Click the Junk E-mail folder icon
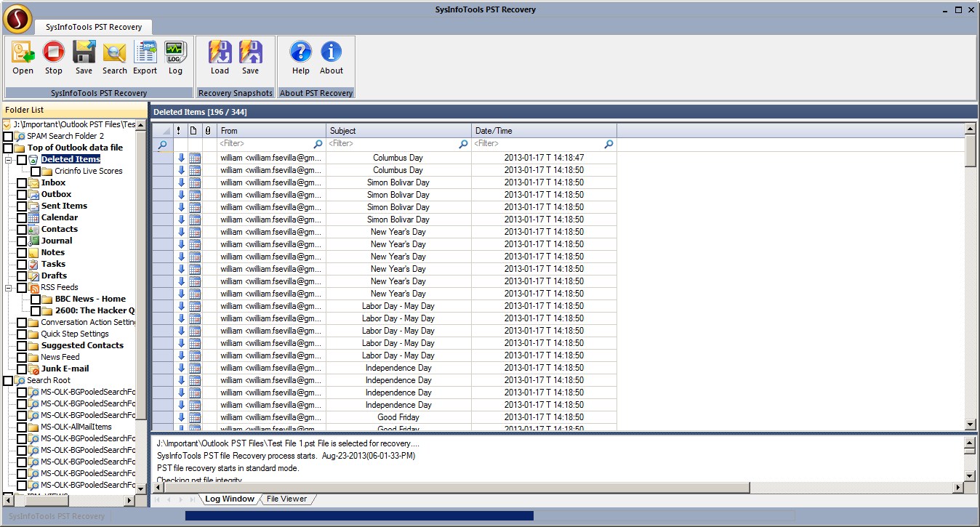This screenshot has height=527, width=980. point(33,369)
